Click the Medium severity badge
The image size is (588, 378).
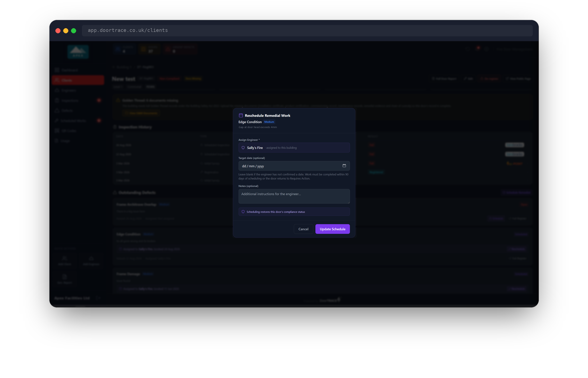coord(269,122)
